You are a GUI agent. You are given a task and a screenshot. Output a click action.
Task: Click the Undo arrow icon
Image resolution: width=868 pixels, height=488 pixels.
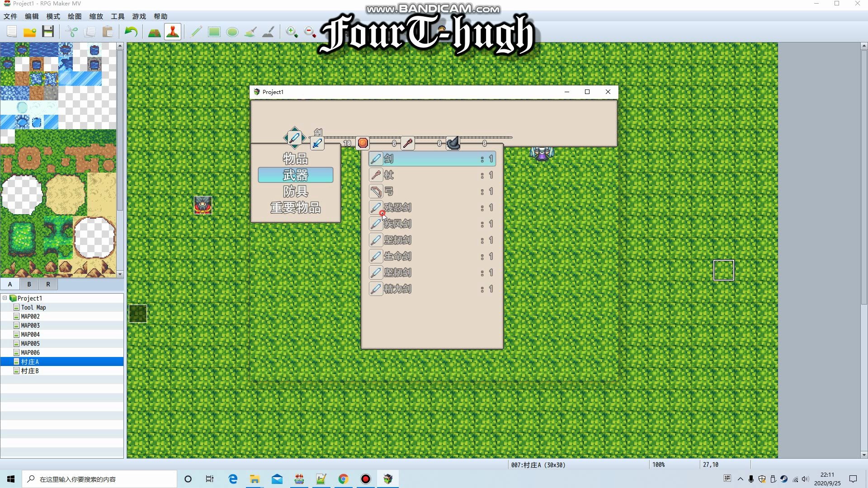131,32
